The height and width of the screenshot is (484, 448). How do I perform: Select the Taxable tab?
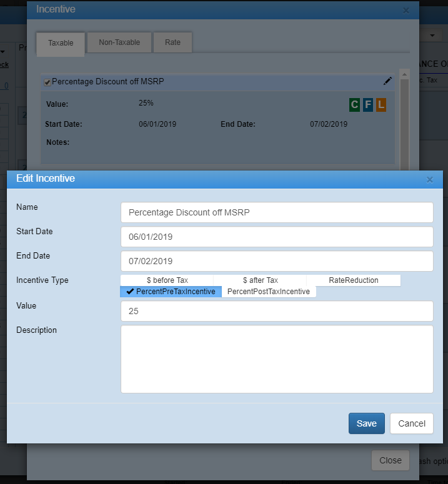[61, 43]
